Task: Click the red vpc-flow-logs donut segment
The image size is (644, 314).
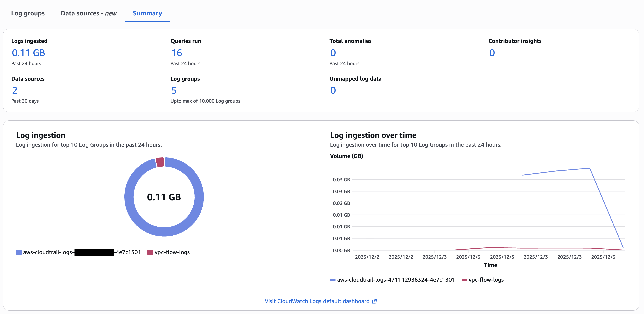Action: (x=160, y=162)
